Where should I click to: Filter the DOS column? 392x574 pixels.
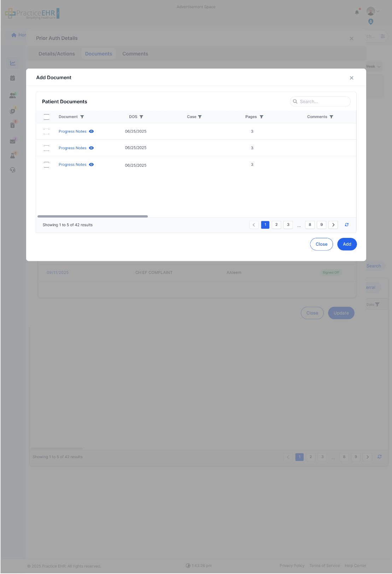(141, 117)
